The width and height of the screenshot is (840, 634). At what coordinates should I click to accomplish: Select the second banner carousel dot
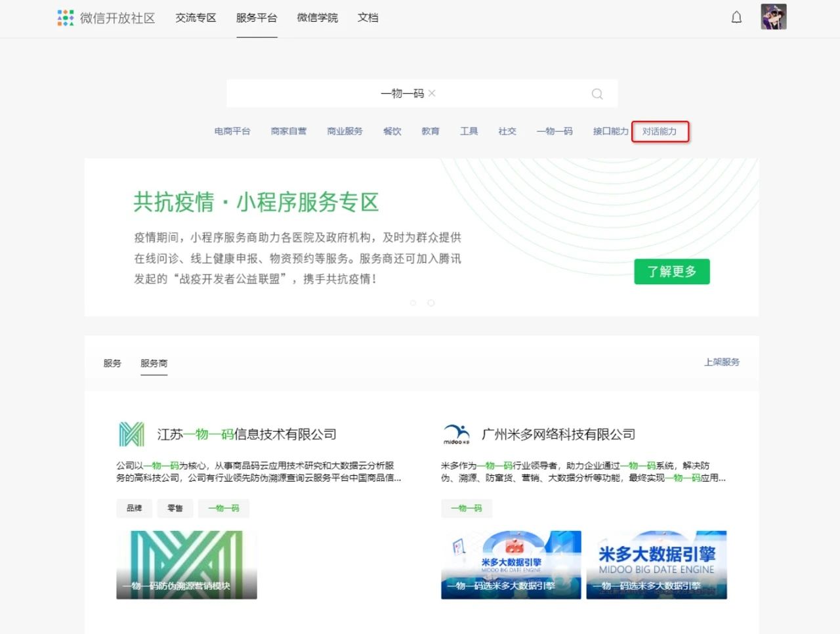pos(431,303)
